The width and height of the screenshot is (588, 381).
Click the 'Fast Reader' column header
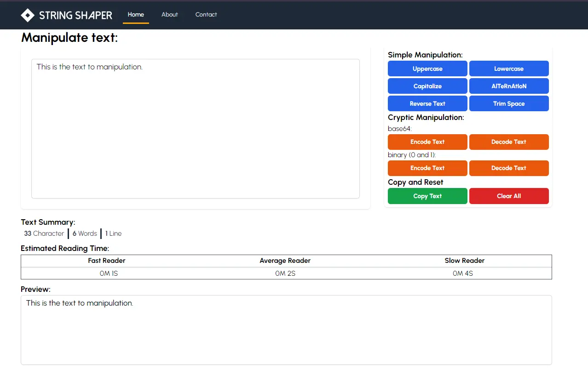tap(107, 261)
